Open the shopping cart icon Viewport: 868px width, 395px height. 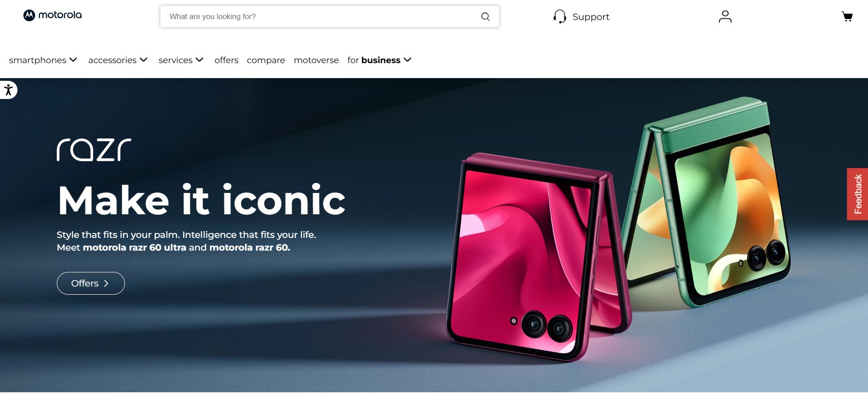click(847, 17)
